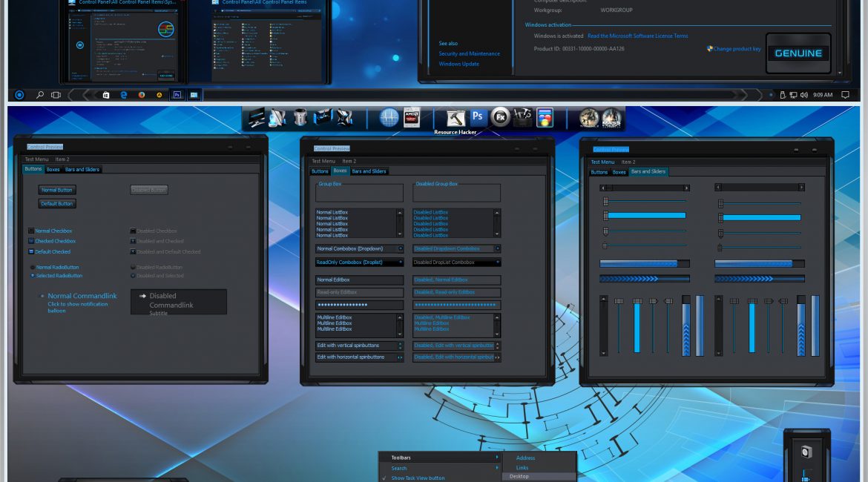Image resolution: width=868 pixels, height=482 pixels.
Task: Click the Normal Button
Action: 57,190
